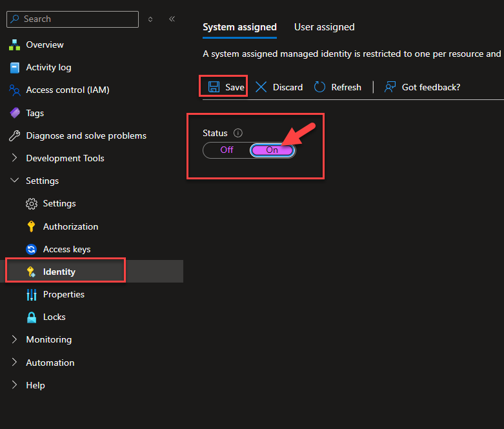Switch to the User assigned tab
The image size is (504, 429).
point(325,27)
